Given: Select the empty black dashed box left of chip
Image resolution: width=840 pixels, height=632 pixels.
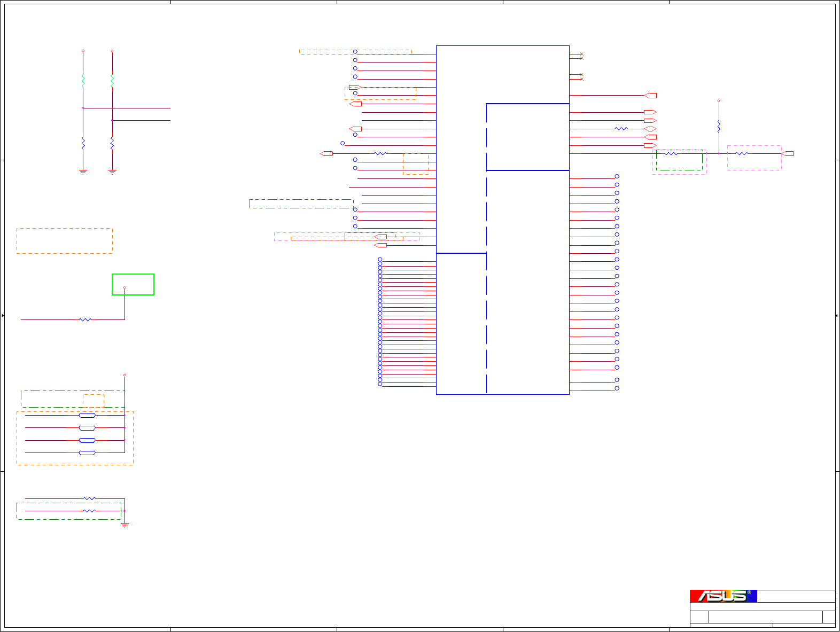Looking at the screenshot, I should pyautogui.click(x=301, y=204).
